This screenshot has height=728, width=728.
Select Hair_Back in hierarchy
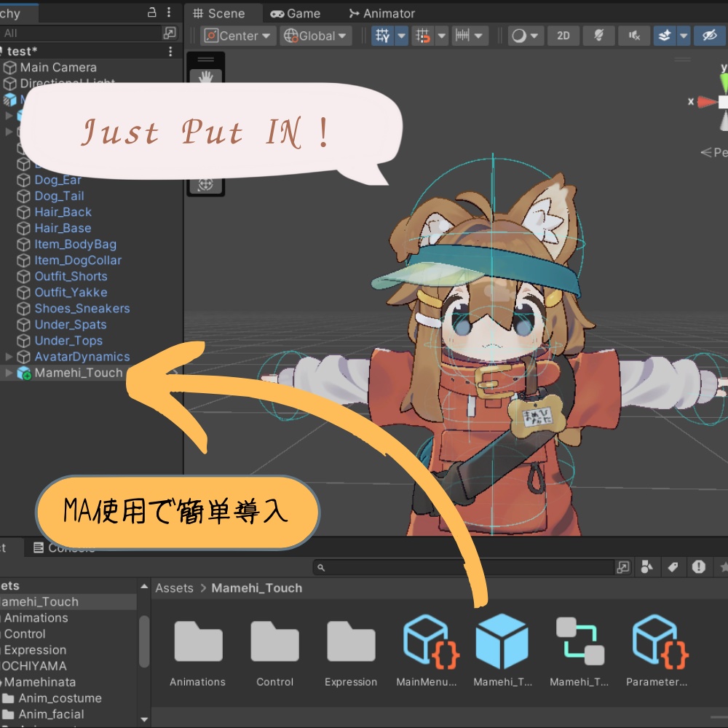[63, 212]
